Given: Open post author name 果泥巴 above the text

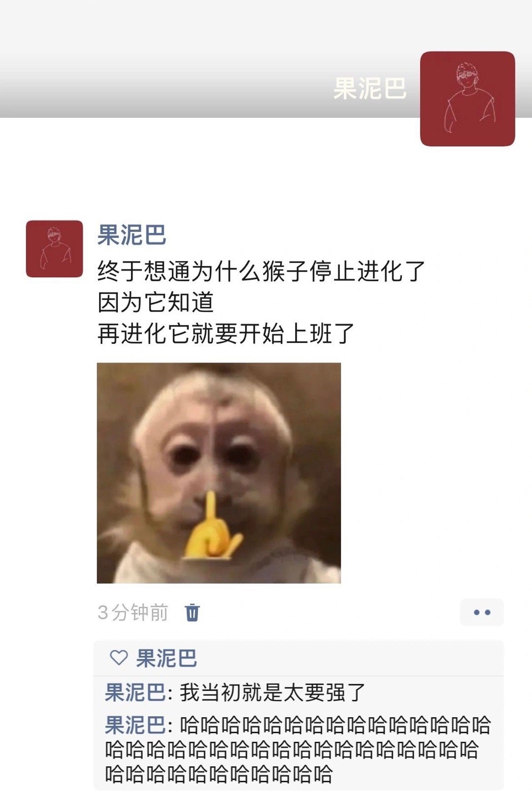Looking at the screenshot, I should pyautogui.click(x=132, y=235).
